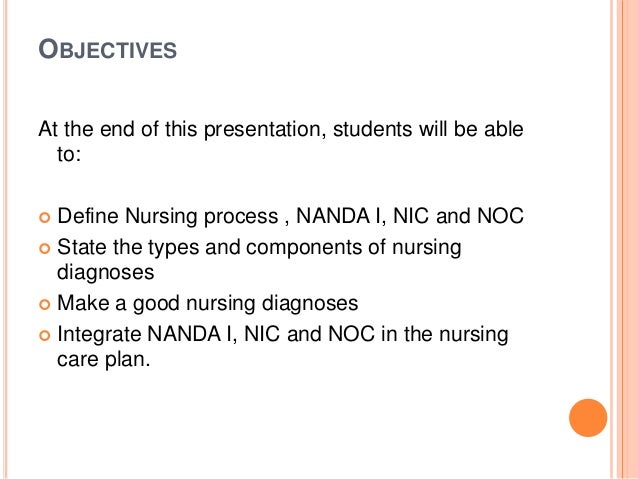Click the large orange circle on the slide

click(587, 418)
